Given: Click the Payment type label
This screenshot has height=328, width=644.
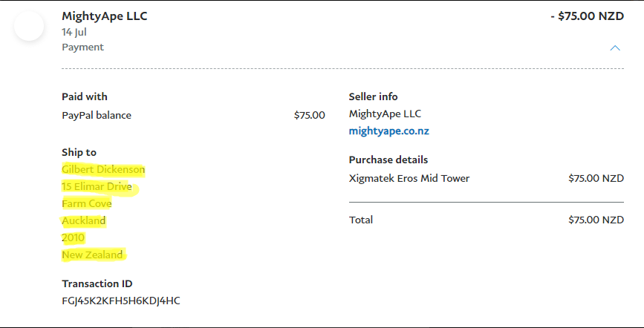Looking at the screenshot, I should coord(82,47).
